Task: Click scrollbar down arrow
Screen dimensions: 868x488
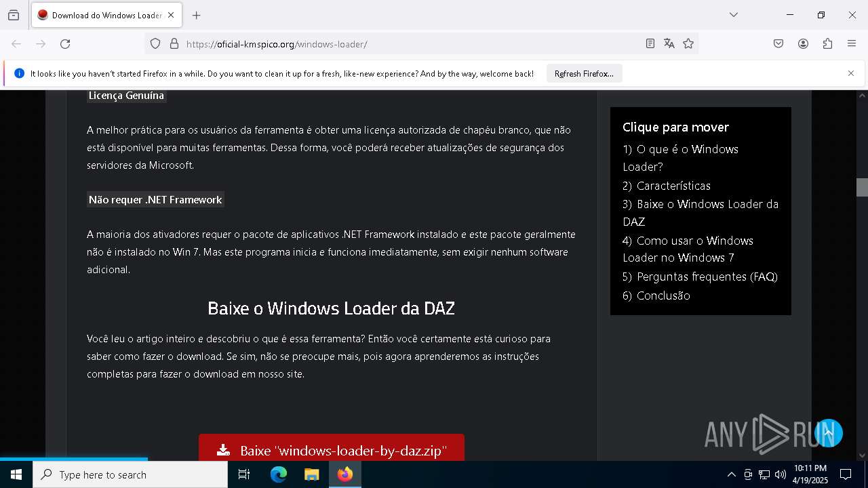Action: click(x=862, y=455)
